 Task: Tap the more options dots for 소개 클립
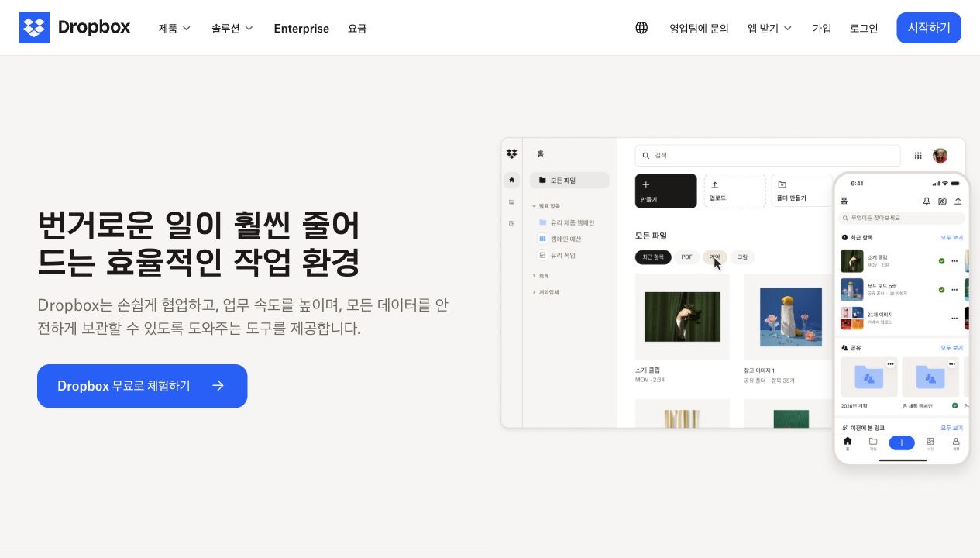[x=954, y=261]
